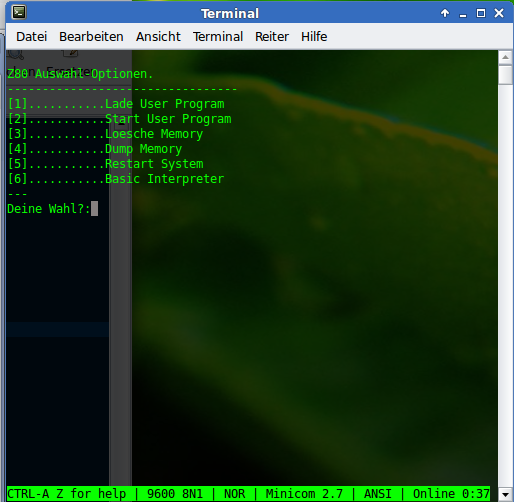Click 'NOR' in the status bar
514x502 pixels.
234,494
